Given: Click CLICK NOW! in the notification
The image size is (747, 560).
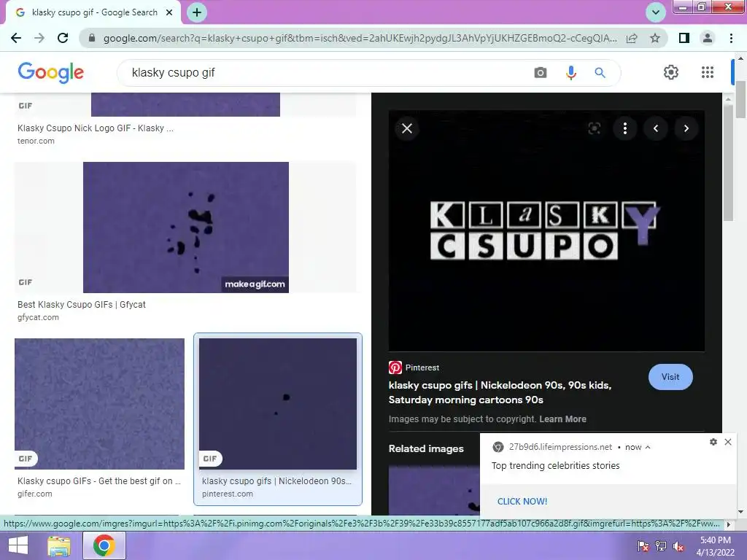Looking at the screenshot, I should (x=522, y=502).
